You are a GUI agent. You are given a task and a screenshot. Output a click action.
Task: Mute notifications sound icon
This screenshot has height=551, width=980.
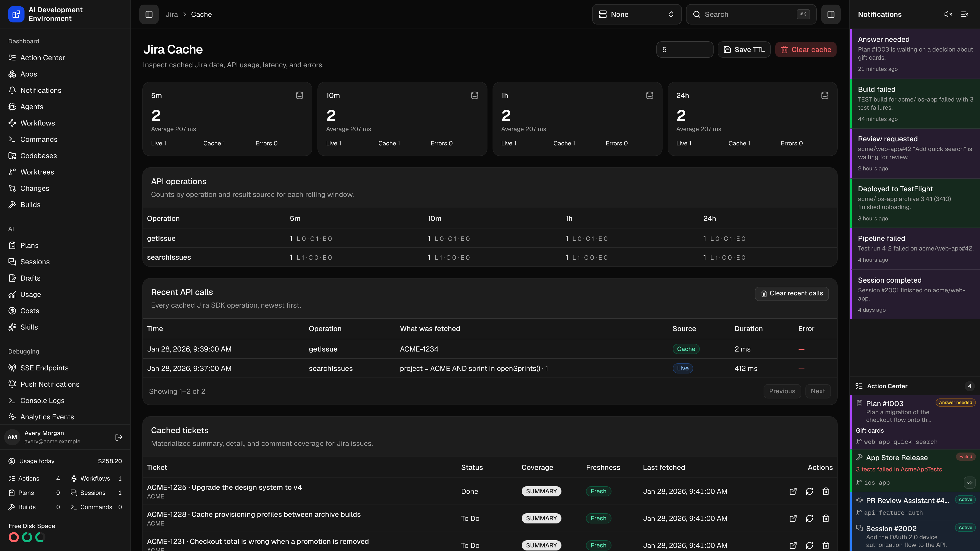(948, 15)
